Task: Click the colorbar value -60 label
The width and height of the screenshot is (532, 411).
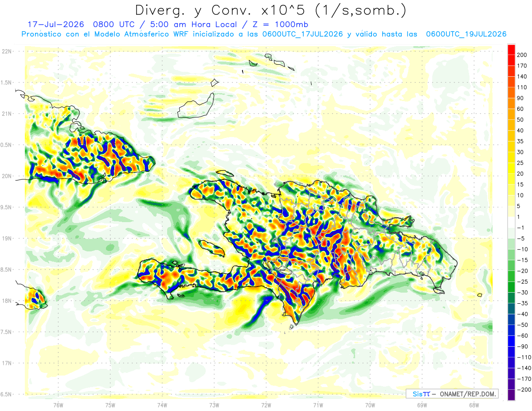Action: (x=523, y=336)
